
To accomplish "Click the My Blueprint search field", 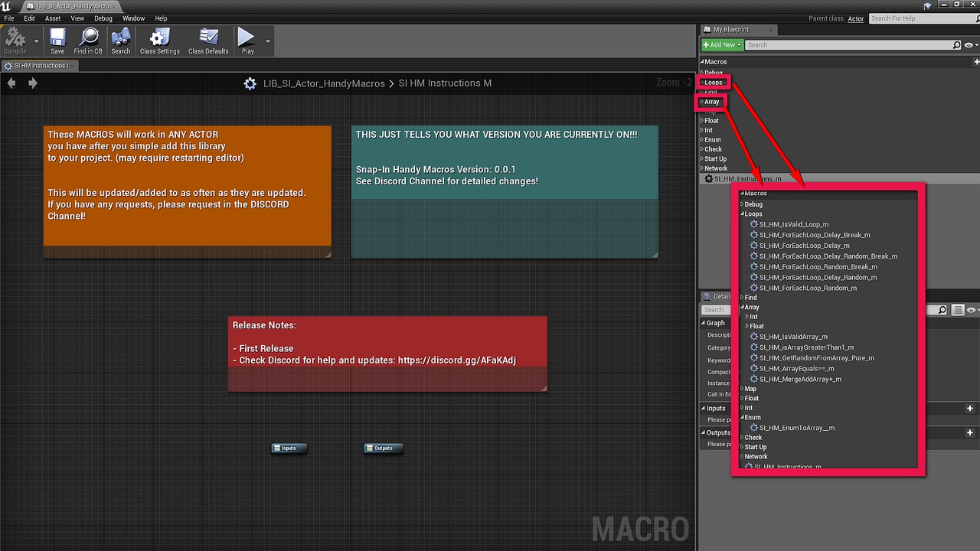I will pyautogui.click(x=848, y=45).
